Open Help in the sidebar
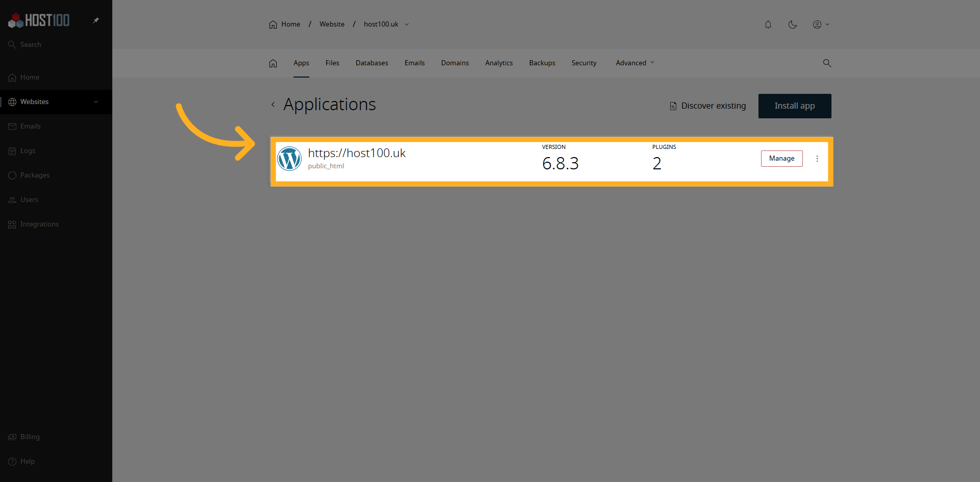980x482 pixels. 56,462
